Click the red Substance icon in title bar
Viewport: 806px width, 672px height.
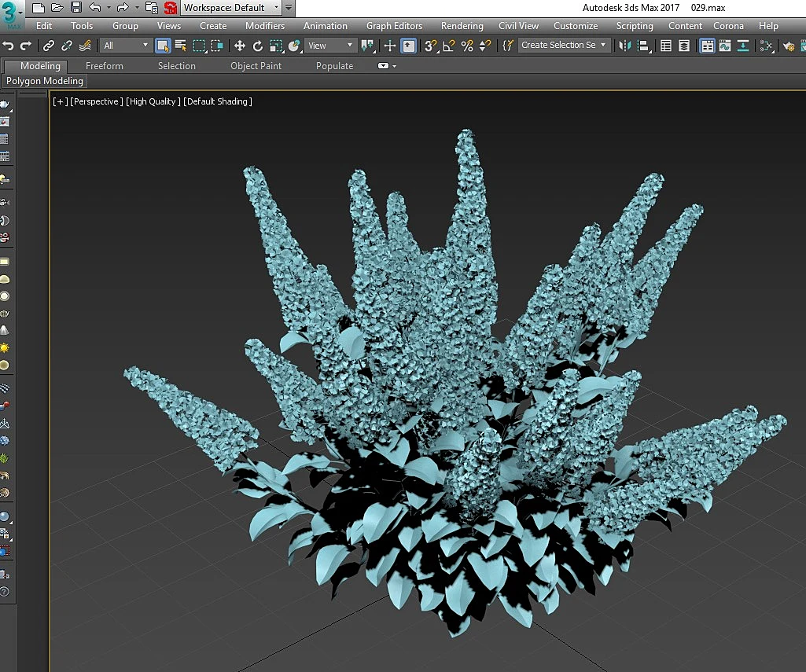pos(171,8)
